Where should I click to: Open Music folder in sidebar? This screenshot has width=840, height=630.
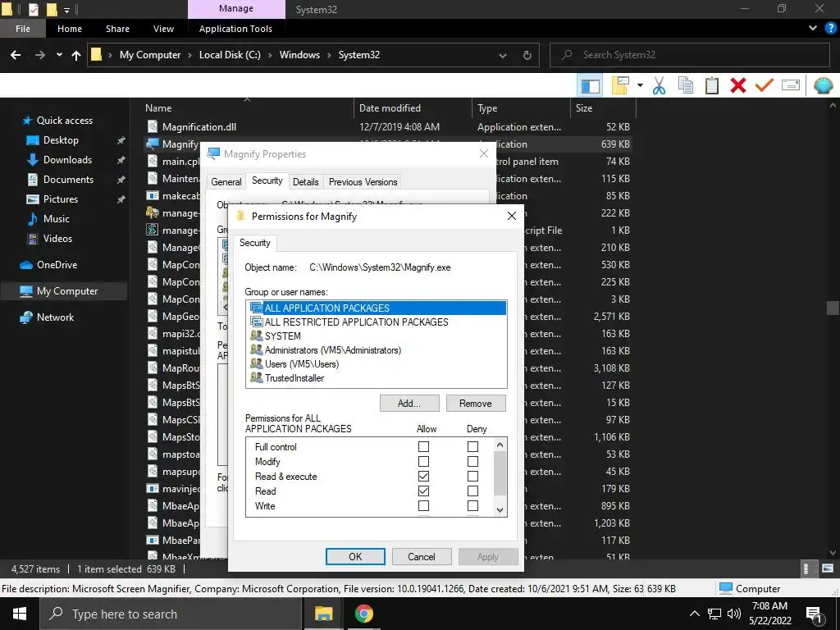[57, 218]
